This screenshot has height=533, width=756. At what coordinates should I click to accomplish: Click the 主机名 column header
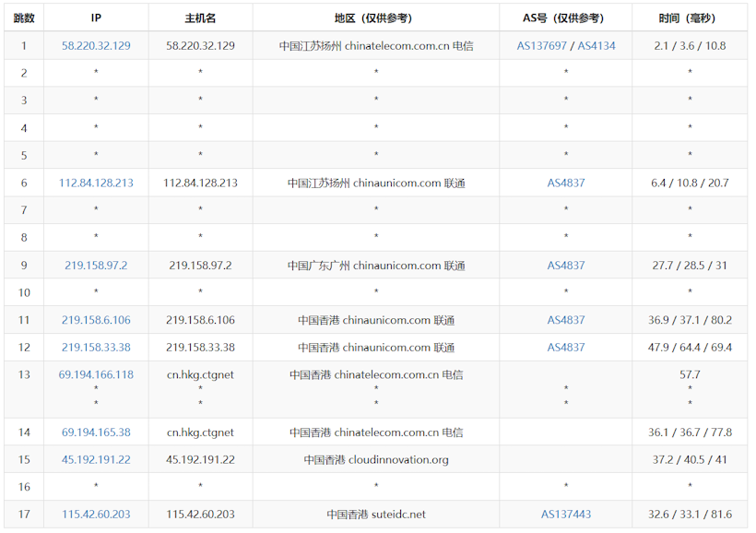pos(200,18)
